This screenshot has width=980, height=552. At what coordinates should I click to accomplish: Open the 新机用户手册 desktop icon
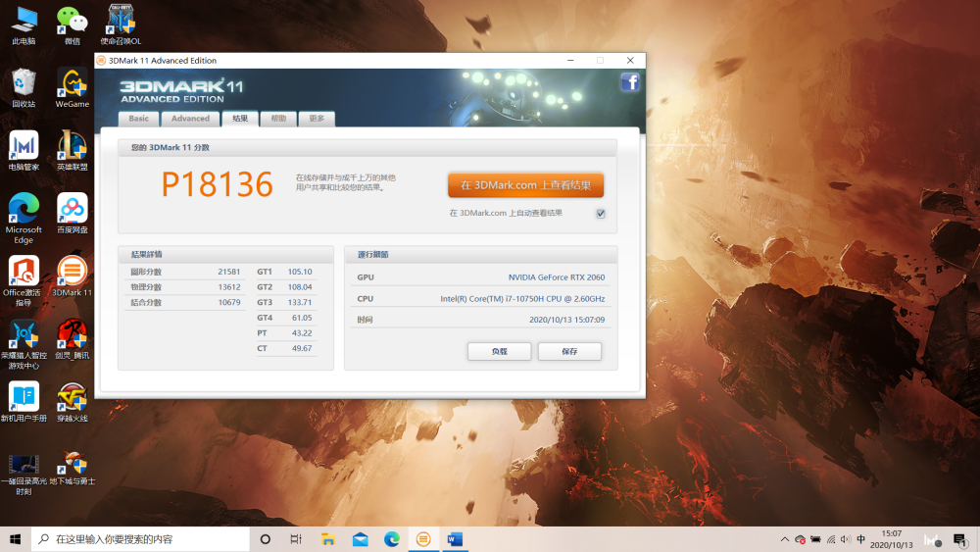click(x=24, y=401)
